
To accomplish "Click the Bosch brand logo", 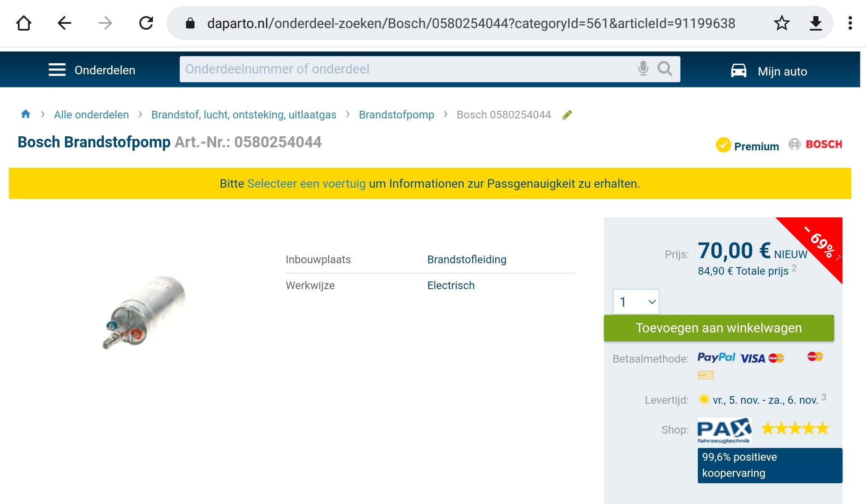I will (815, 144).
